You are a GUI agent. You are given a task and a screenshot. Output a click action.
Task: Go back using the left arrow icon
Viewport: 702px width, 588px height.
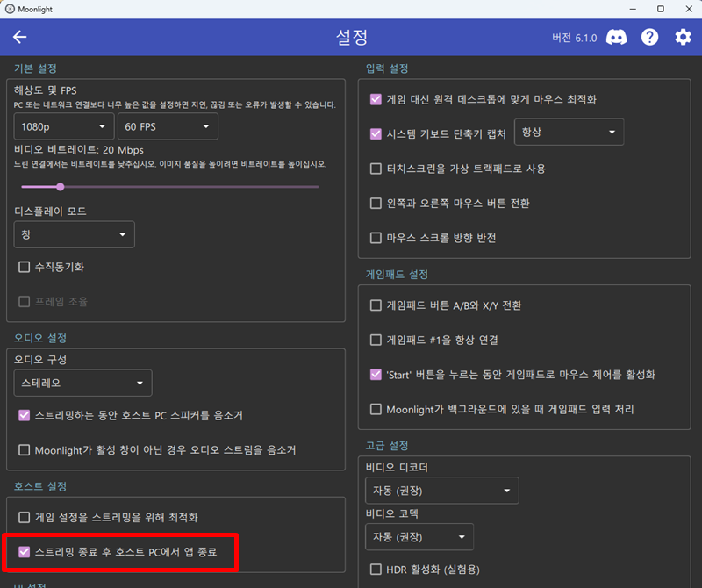(x=19, y=37)
